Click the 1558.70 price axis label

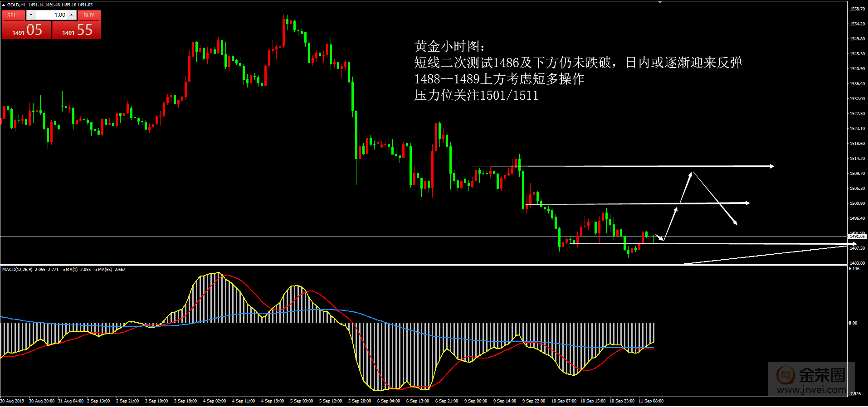pyautogui.click(x=857, y=9)
